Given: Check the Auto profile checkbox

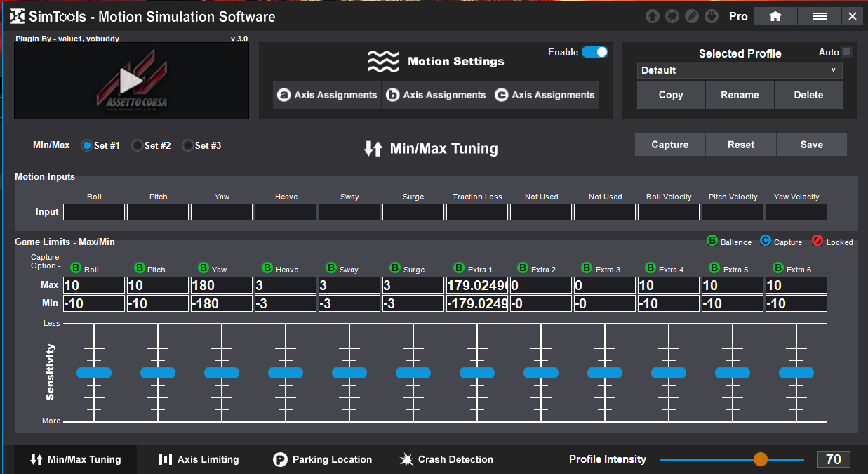Looking at the screenshot, I should tap(847, 52).
